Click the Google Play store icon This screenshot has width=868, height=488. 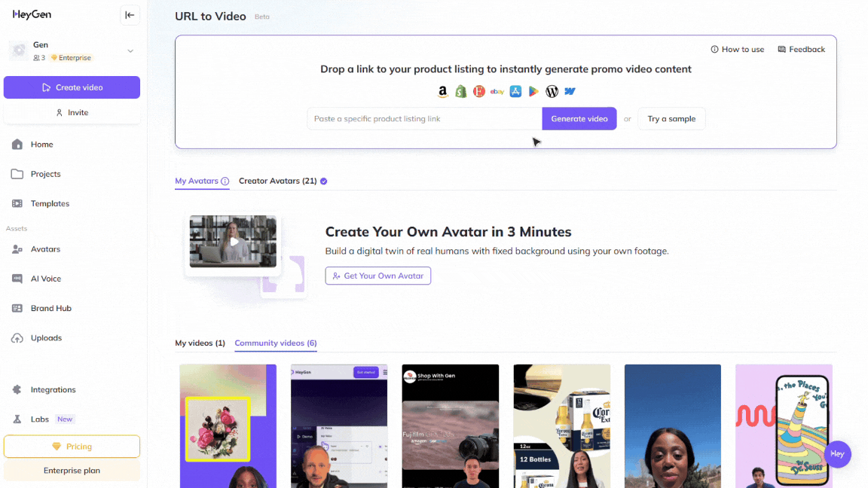pyautogui.click(x=533, y=91)
